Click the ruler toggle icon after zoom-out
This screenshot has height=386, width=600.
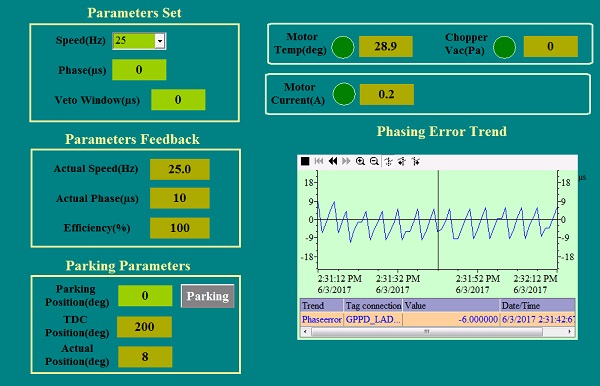388,161
